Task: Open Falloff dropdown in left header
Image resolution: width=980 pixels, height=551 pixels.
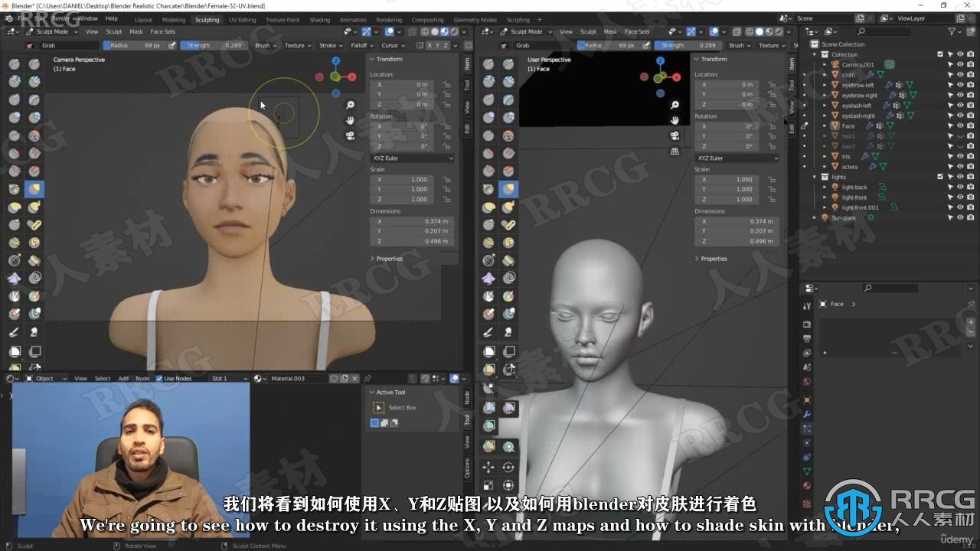Action: [x=361, y=45]
